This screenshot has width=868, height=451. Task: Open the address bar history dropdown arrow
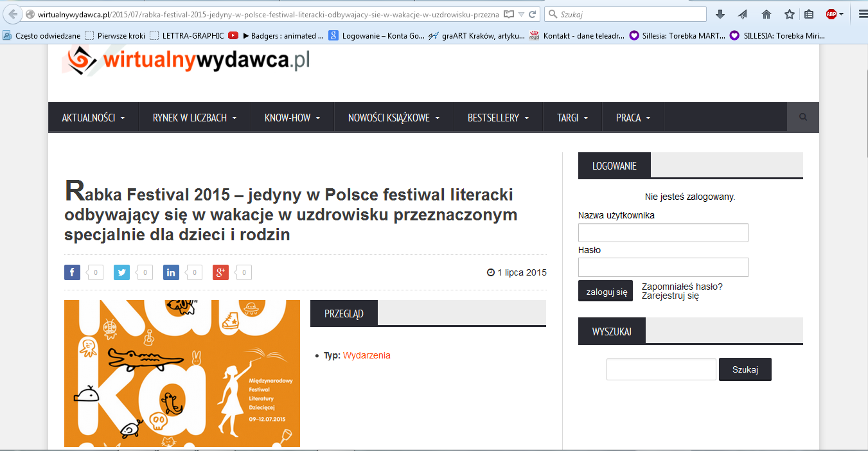coord(522,14)
